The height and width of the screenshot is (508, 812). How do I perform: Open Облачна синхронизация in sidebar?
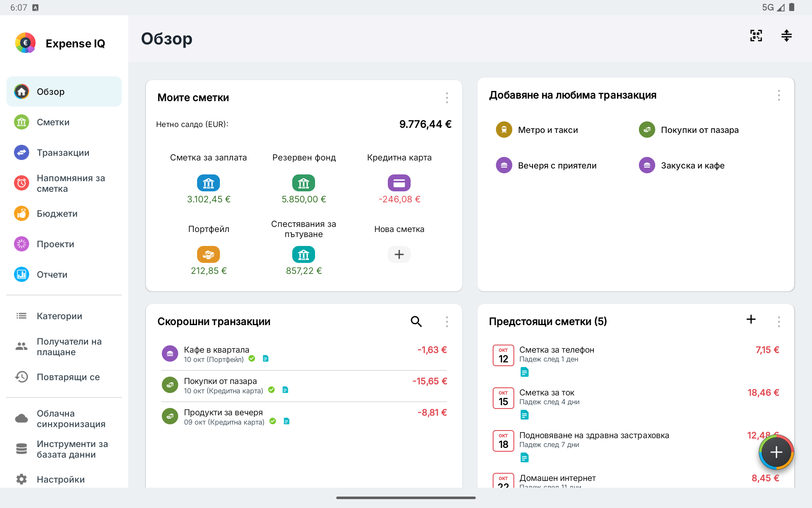pyautogui.click(x=64, y=419)
